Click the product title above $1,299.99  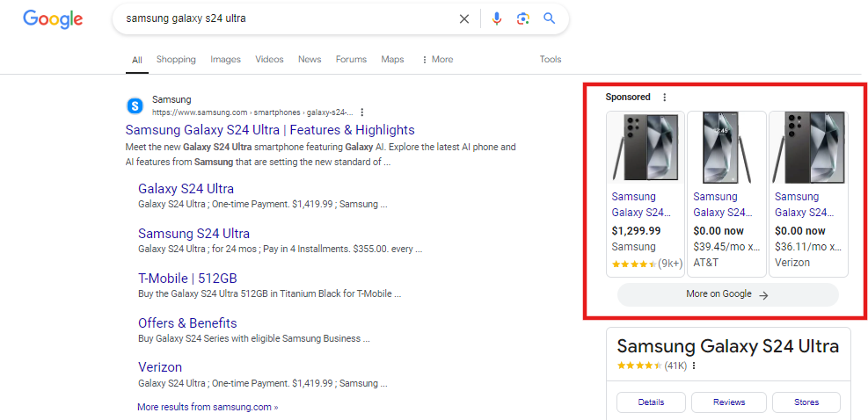[641, 205]
